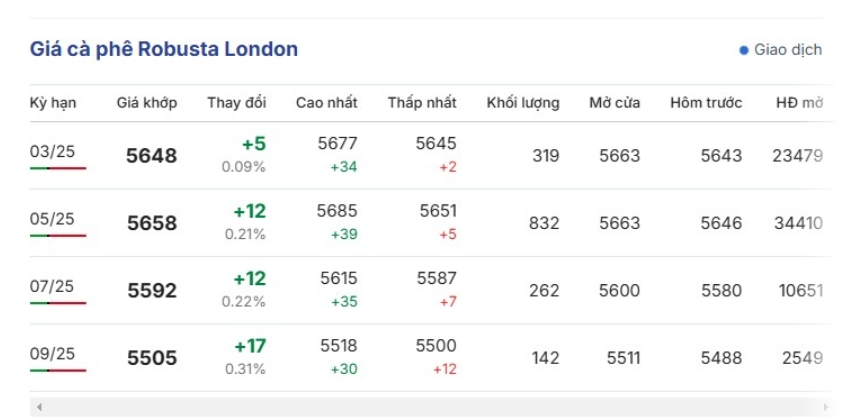The width and height of the screenshot is (857, 418).
Task: Sort by the Giá khớp column header
Action: [x=146, y=103]
